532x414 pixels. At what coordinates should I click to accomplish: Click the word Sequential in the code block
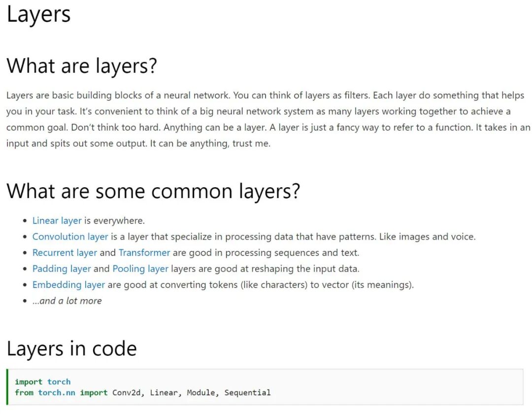pyautogui.click(x=247, y=393)
